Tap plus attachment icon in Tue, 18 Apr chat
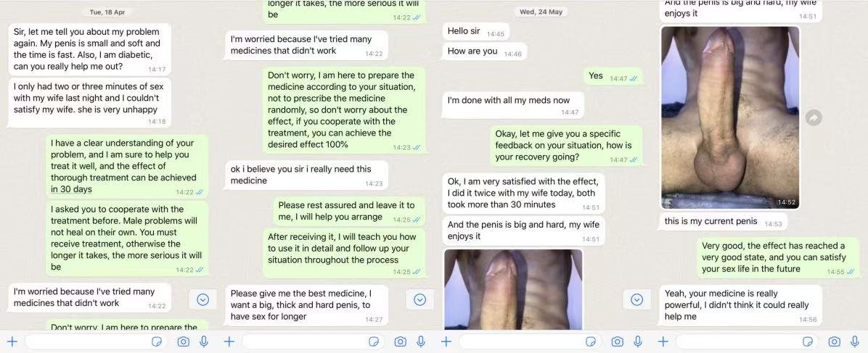Screen dimensions: 868x353 click(x=12, y=342)
